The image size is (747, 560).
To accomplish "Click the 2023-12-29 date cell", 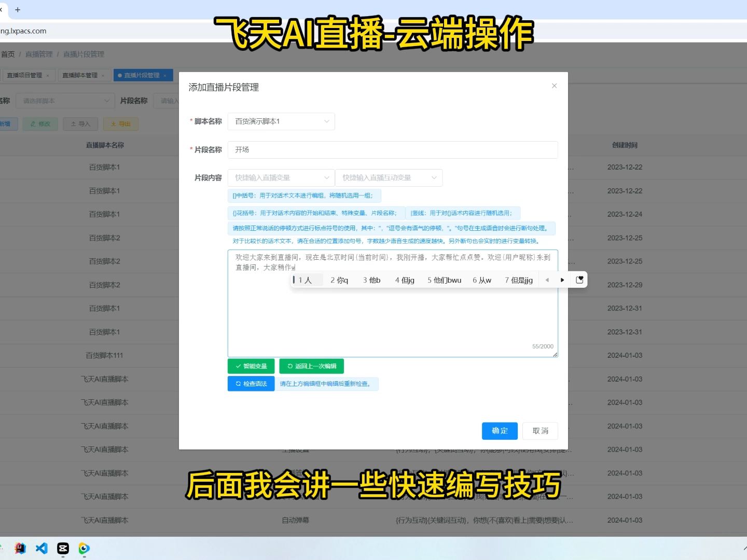I will coord(625,285).
